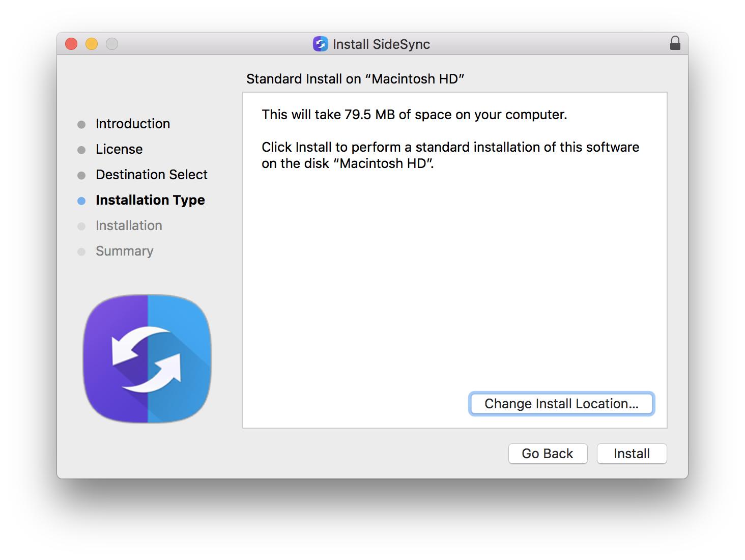The height and width of the screenshot is (560, 745).
Task: Start installation with the Install button
Action: pyautogui.click(x=632, y=454)
